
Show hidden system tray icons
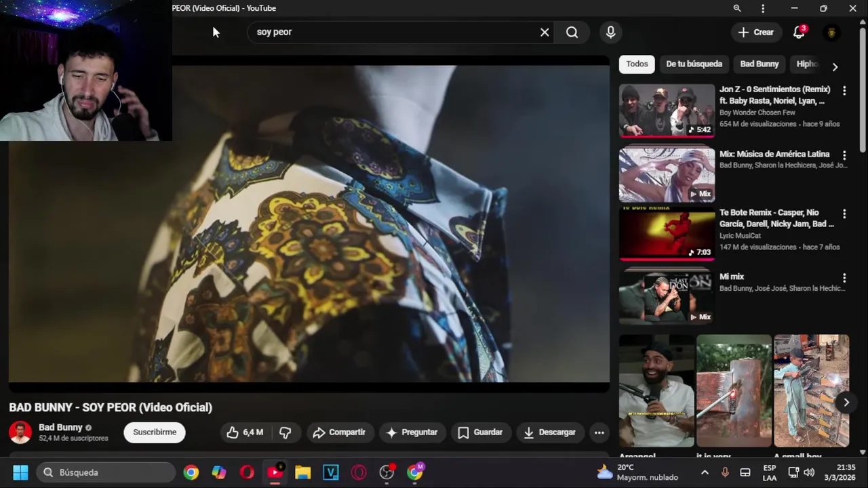705,472
